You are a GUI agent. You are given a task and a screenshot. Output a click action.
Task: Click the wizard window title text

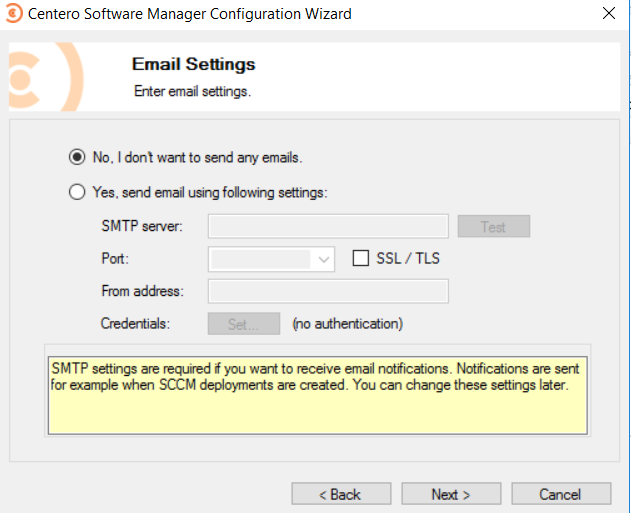pos(190,14)
